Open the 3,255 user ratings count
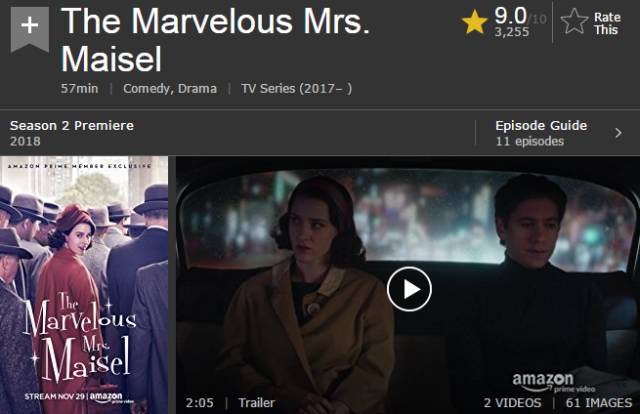Viewport: 640px width, 414px height. 512,32
